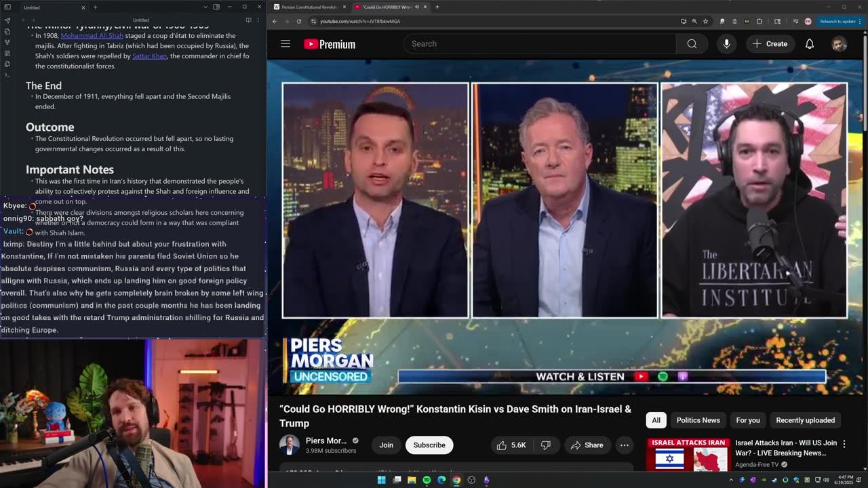Open Obsidian from the taskbar
Viewport: 868px width, 488px height.
486,480
